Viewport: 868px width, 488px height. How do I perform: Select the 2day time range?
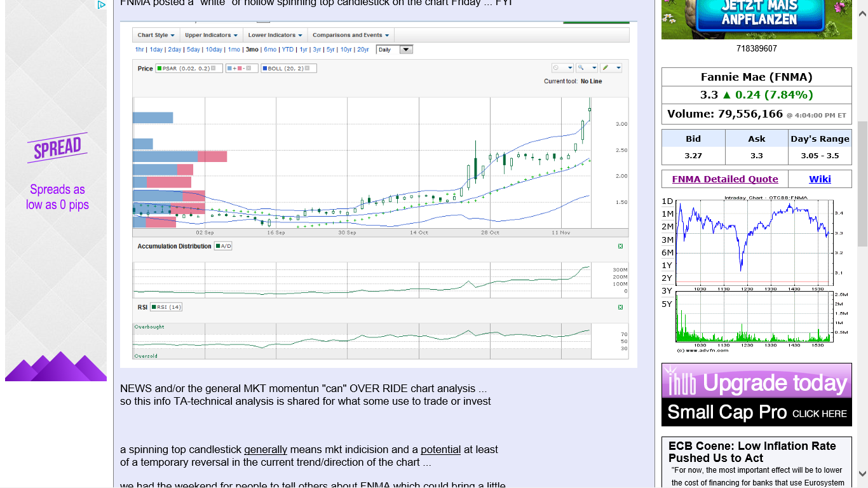pyautogui.click(x=175, y=50)
